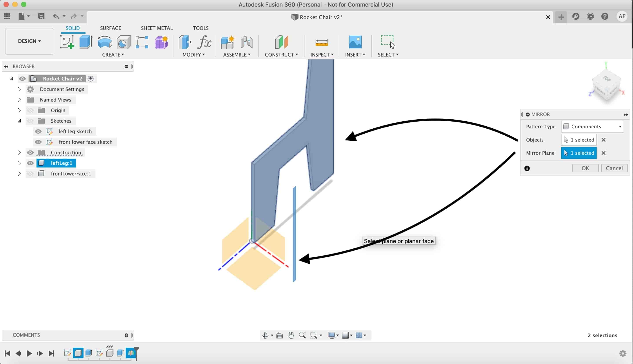Image resolution: width=633 pixels, height=364 pixels.
Task: Hide the left leg sketch
Action: coord(38,131)
